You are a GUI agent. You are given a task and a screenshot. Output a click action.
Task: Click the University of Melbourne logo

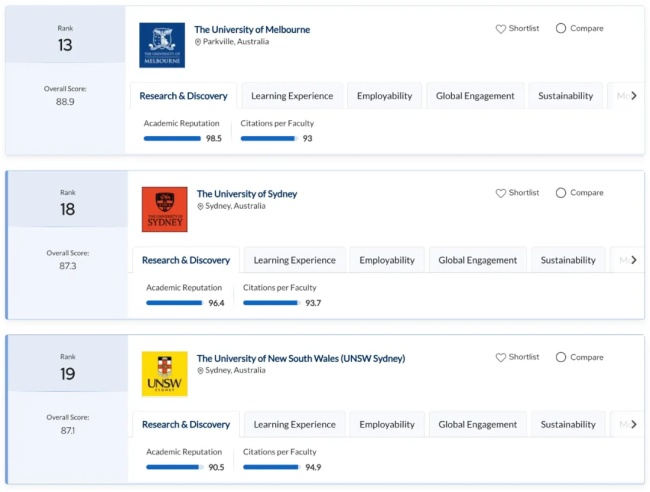(x=162, y=45)
